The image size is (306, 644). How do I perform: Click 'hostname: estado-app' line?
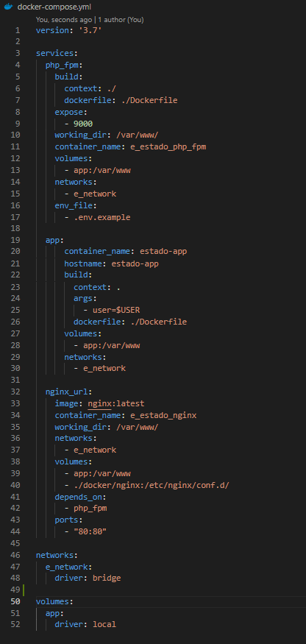tap(111, 263)
